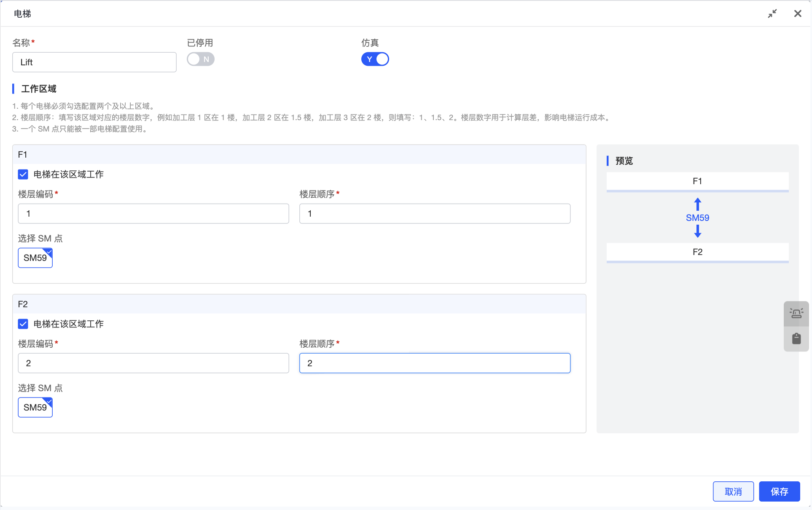Click the clipboard icon on right edge
Screen dimensions: 812x510
[796, 338]
